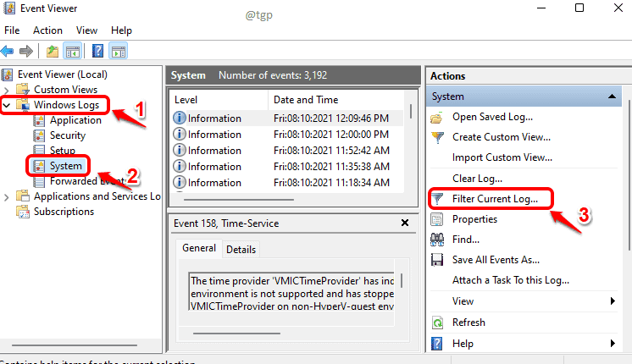The image size is (632, 364).
Task: Click the Create Custom View funnel icon
Action: tap(437, 137)
